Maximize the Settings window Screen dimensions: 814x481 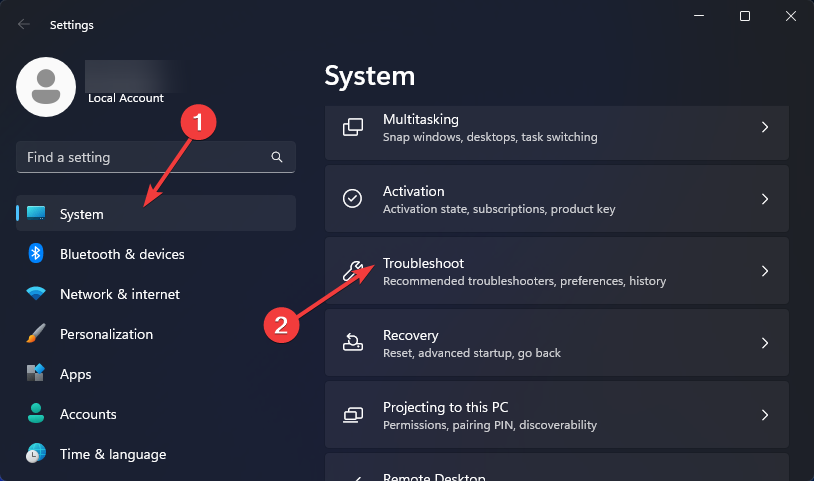pyautogui.click(x=745, y=16)
